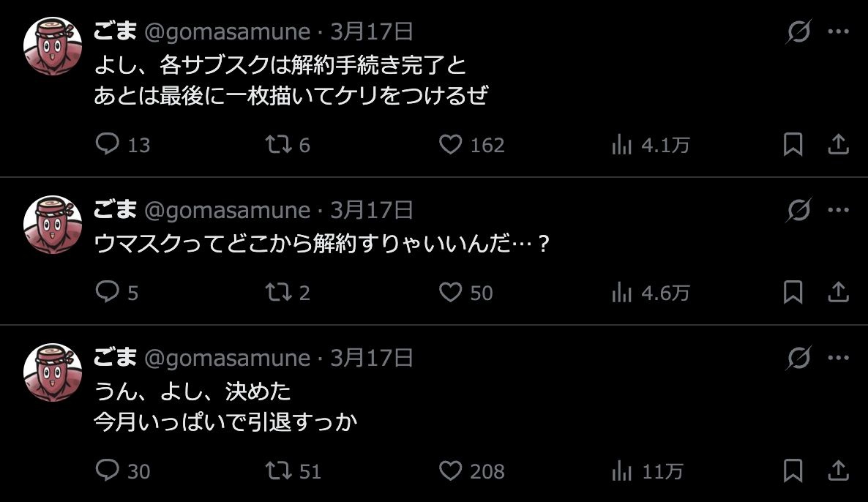Share the ウマスク tweet
868x502 pixels.
837,292
